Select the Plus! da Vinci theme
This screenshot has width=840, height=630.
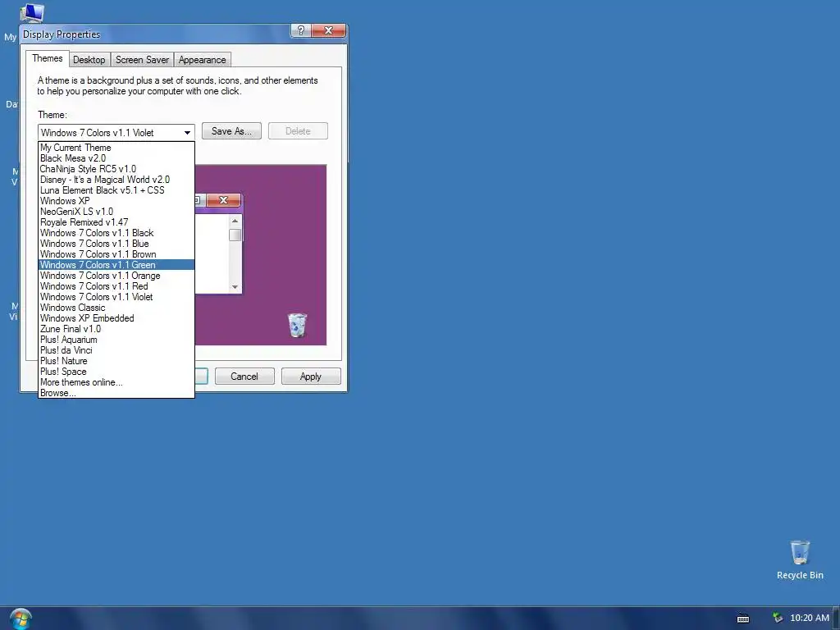click(x=116, y=350)
